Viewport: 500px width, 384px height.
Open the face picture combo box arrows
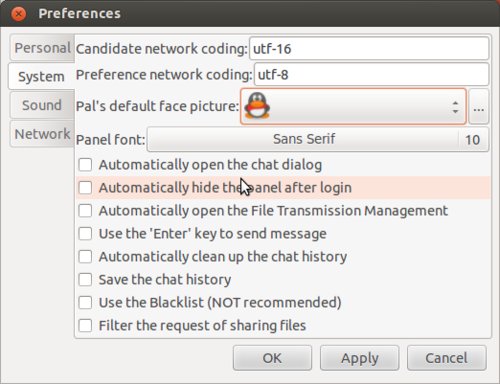(455, 107)
